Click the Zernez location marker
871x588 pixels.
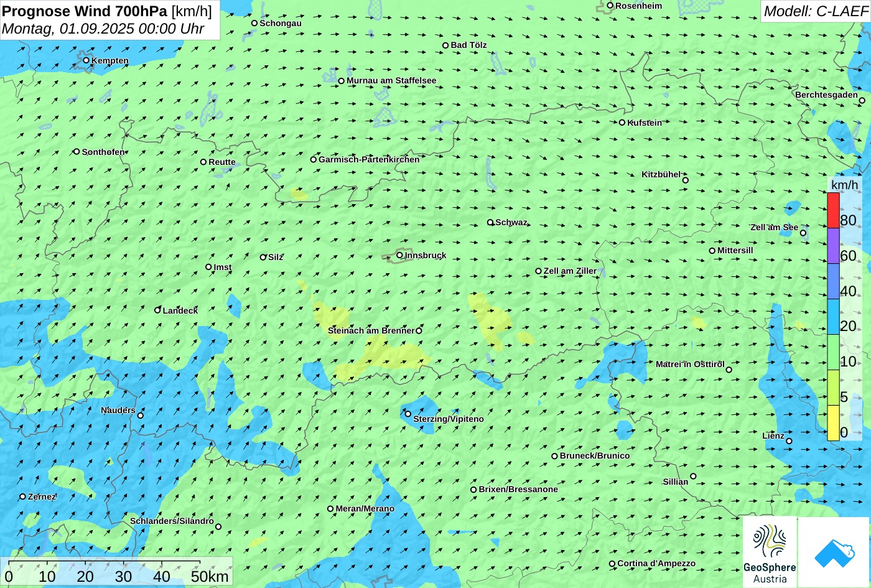pos(23,497)
